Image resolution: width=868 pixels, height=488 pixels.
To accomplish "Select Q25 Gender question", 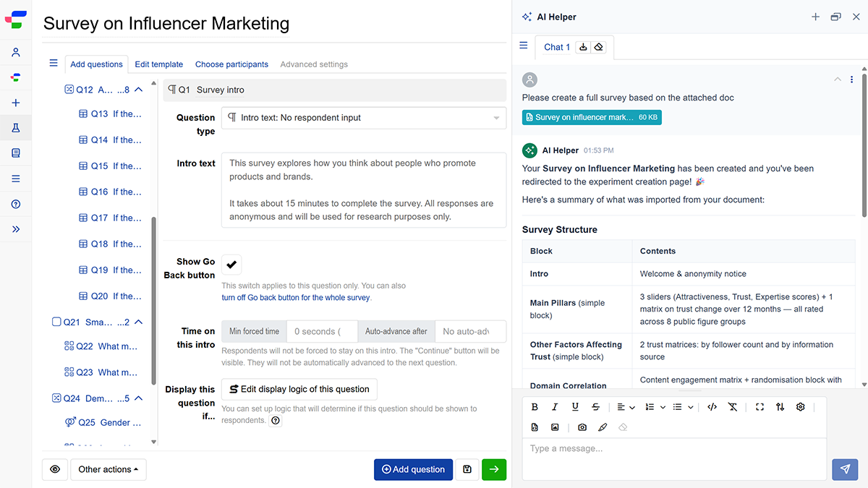I will [x=103, y=422].
